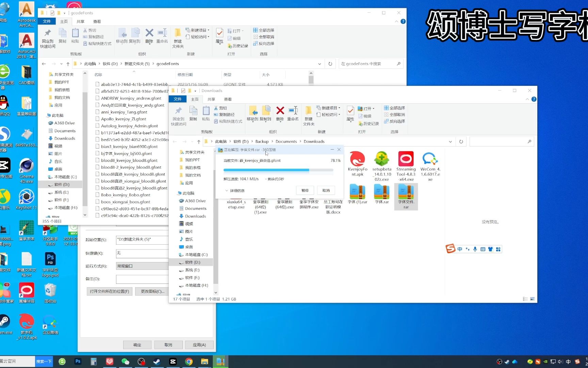Select 字体文件.rar archive
The width and height of the screenshot is (588, 368).
406,197
